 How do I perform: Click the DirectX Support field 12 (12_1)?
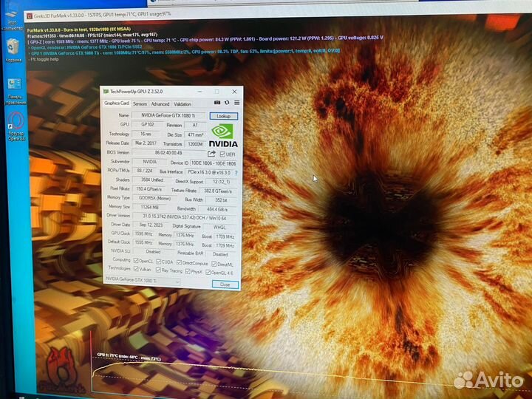222,182
